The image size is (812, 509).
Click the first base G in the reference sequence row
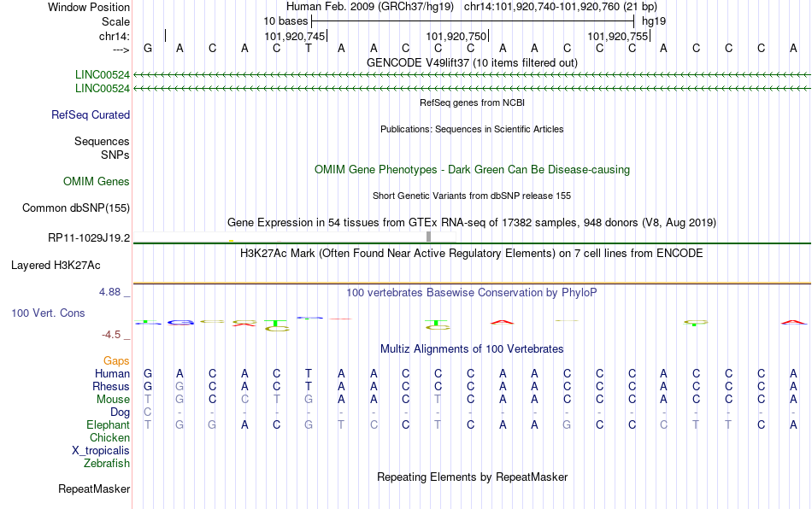click(x=148, y=49)
